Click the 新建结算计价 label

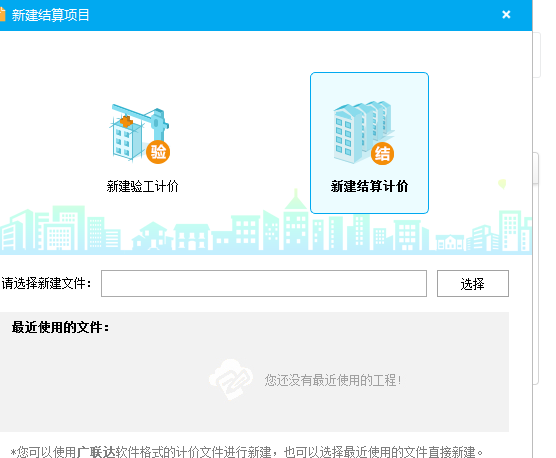[369, 186]
